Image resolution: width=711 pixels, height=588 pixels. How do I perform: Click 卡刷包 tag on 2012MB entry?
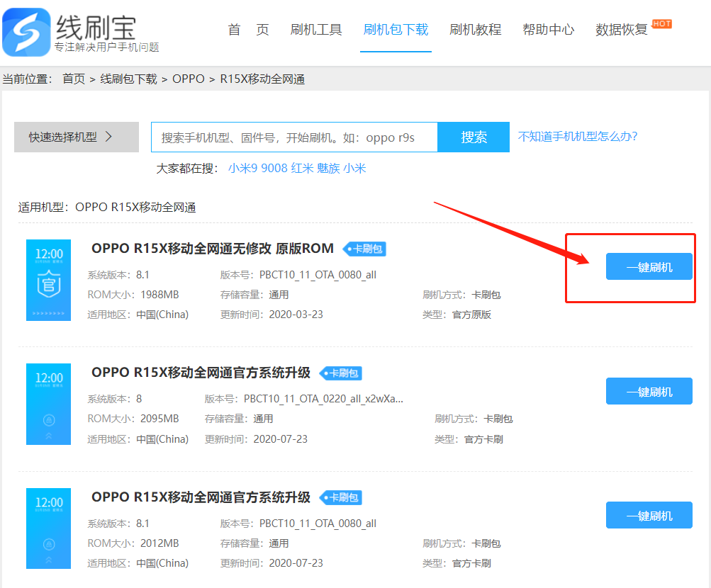341,498
